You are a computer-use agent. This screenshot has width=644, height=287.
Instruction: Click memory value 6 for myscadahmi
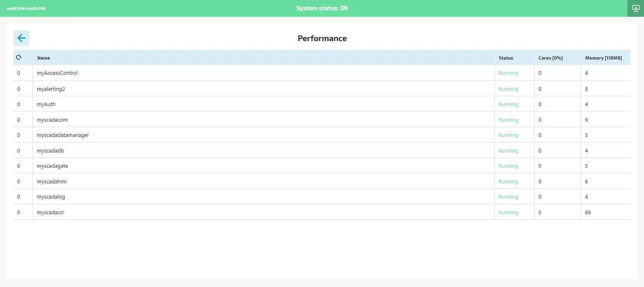(586, 182)
